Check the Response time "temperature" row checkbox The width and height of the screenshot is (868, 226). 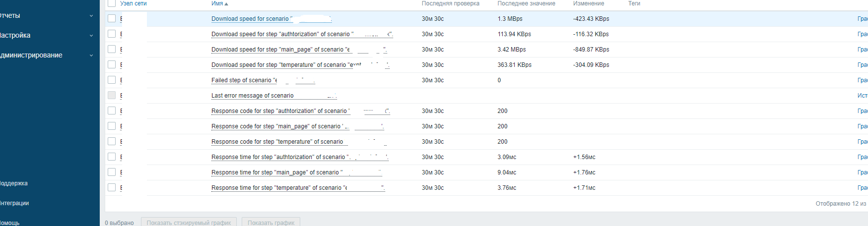[112, 187]
